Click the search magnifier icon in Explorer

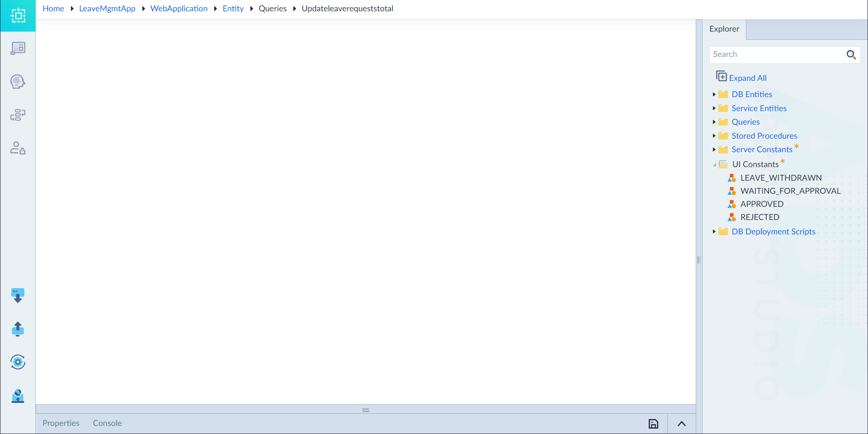click(851, 55)
